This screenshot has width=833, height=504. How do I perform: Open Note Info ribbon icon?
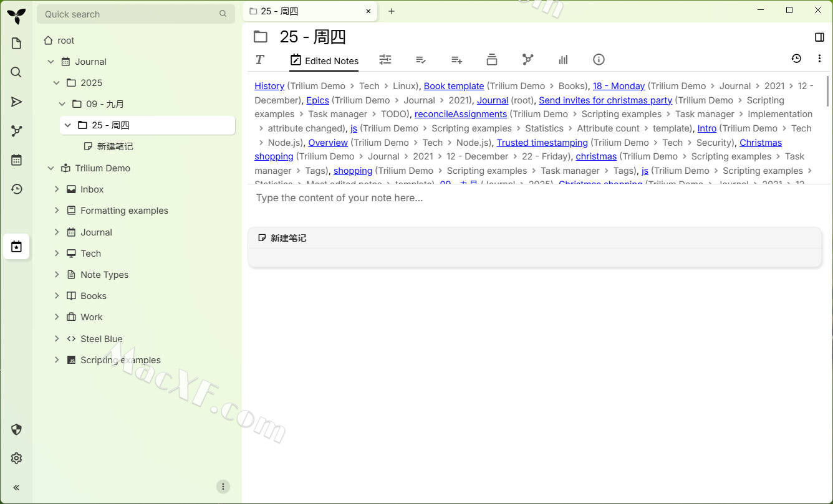[x=599, y=59]
